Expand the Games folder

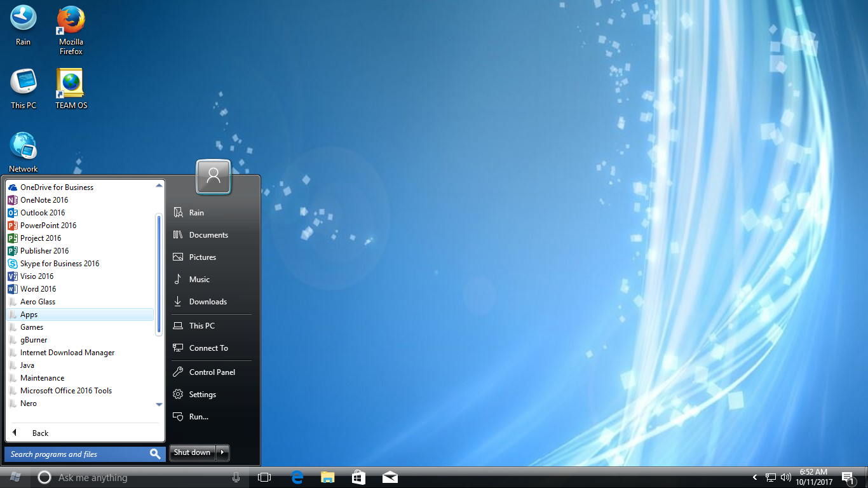(x=80, y=327)
